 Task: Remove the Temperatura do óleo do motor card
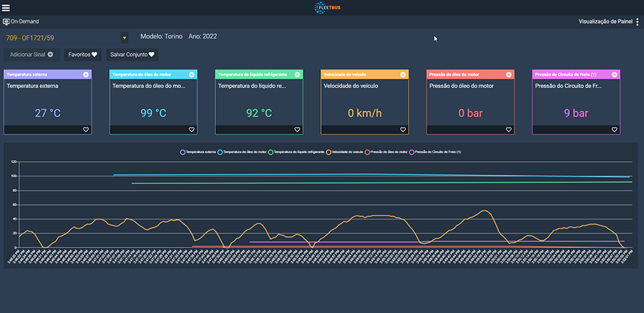[x=192, y=74]
